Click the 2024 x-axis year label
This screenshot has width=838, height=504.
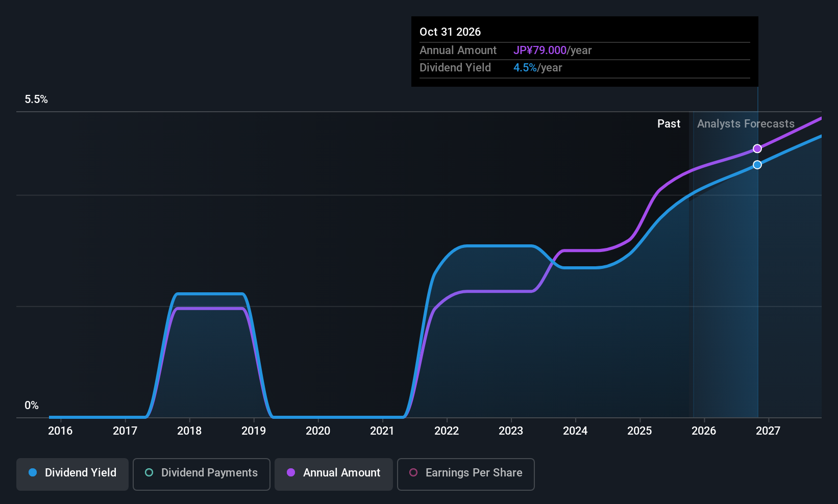[x=575, y=431]
